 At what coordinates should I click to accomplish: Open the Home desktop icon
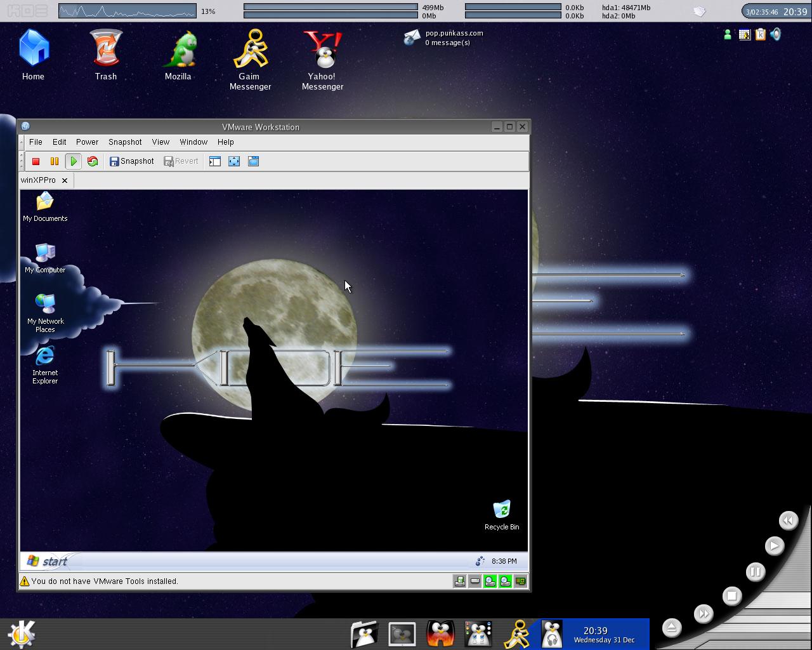point(33,55)
